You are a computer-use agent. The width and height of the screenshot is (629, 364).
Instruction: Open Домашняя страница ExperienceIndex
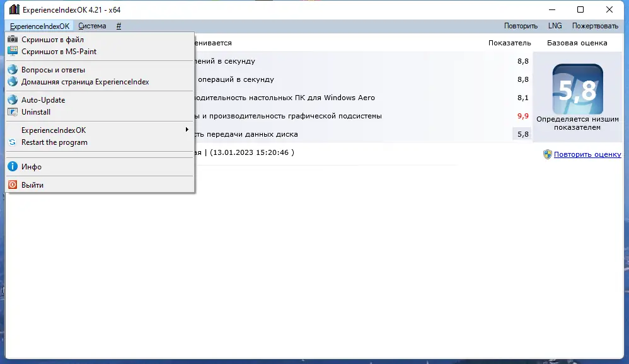point(100,82)
